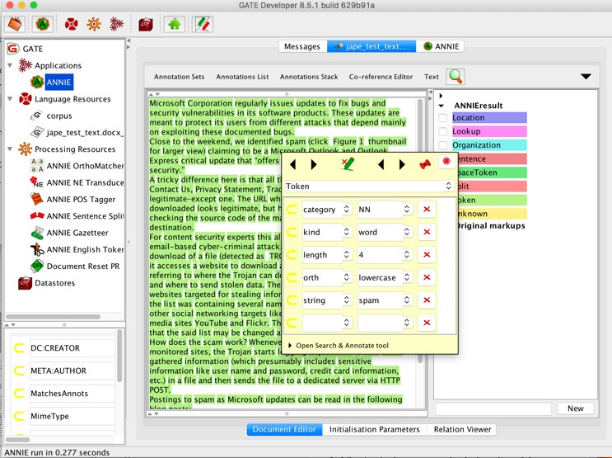Screen dimensions: 612x458
Task: Click the ANNIE OrthoMatcher icon in tree
Action: tap(37, 166)
